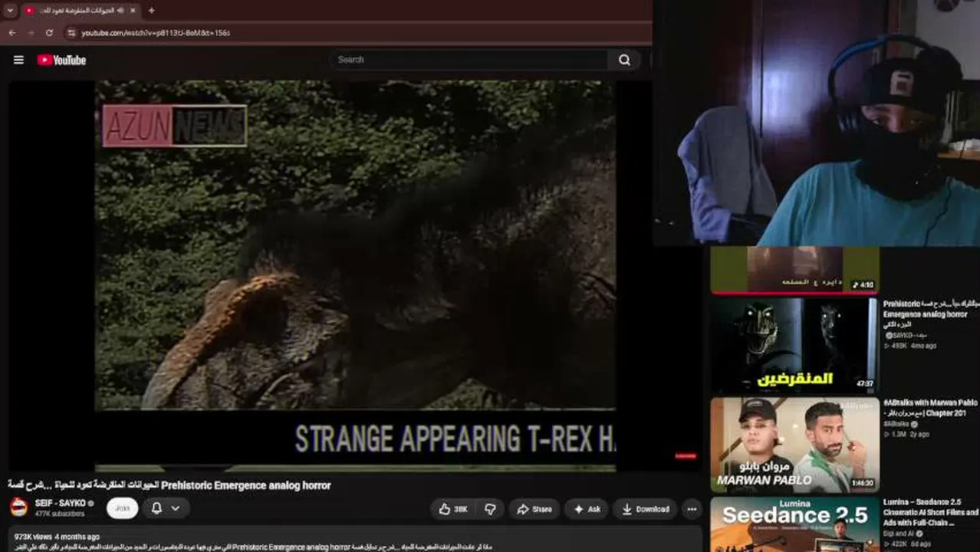Open #ABtalks with Marwan Pablo title

point(930,407)
